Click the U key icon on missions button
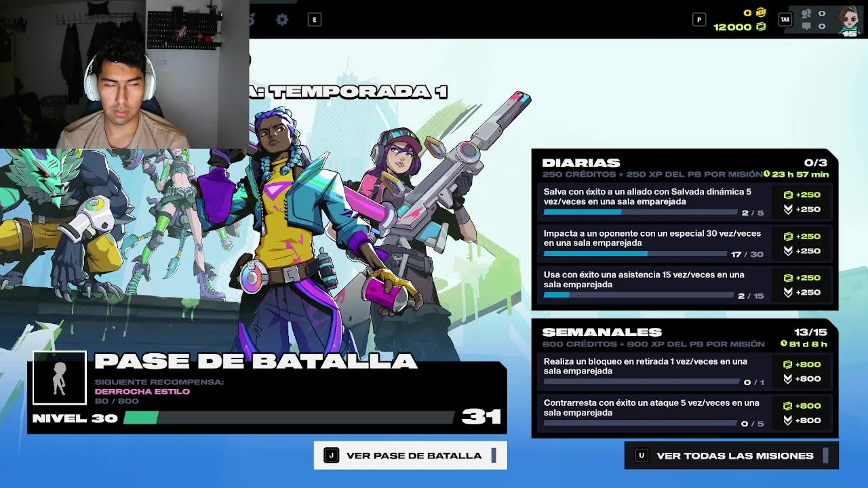This screenshot has width=868, height=488. pos(641,455)
